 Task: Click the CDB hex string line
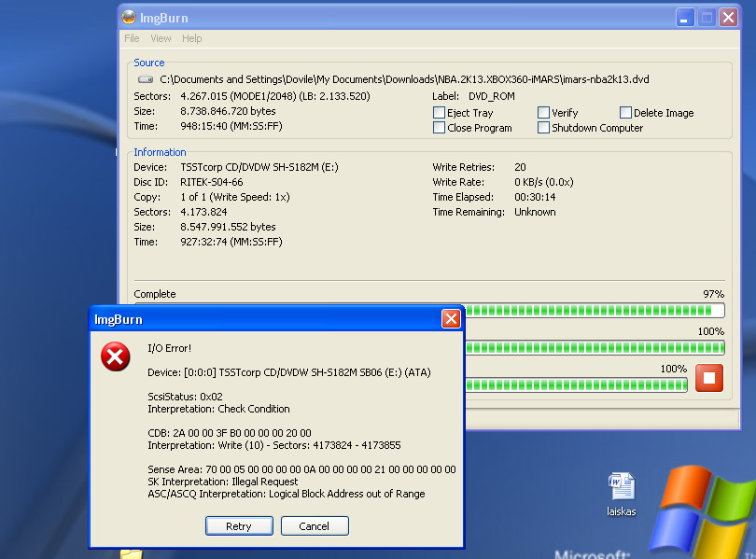coord(230,433)
